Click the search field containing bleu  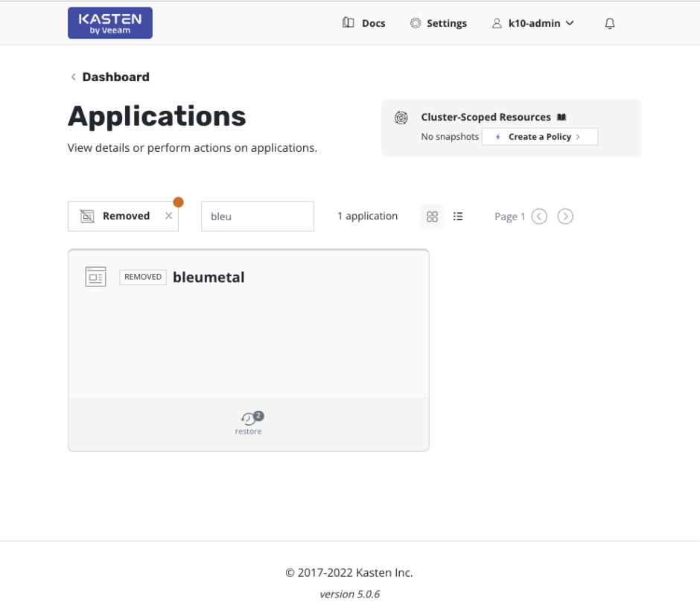(257, 216)
